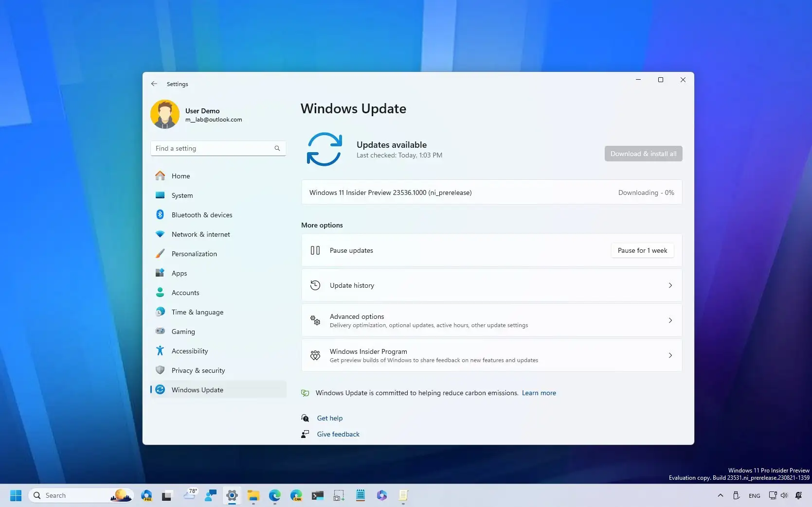Open the Windows Insider Program heart icon

coord(315,355)
